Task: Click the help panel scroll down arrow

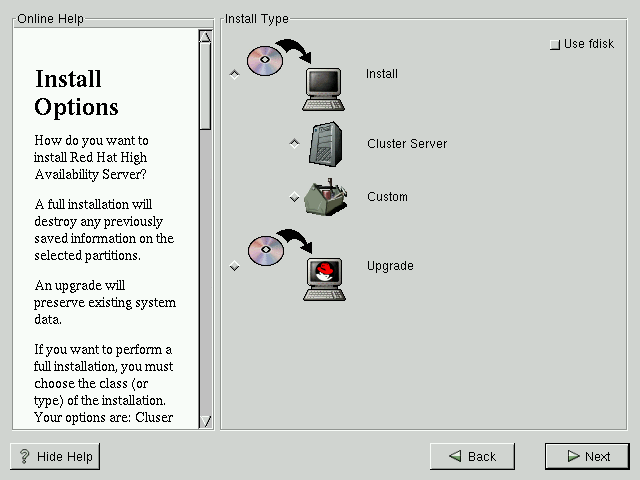Action: [205, 421]
